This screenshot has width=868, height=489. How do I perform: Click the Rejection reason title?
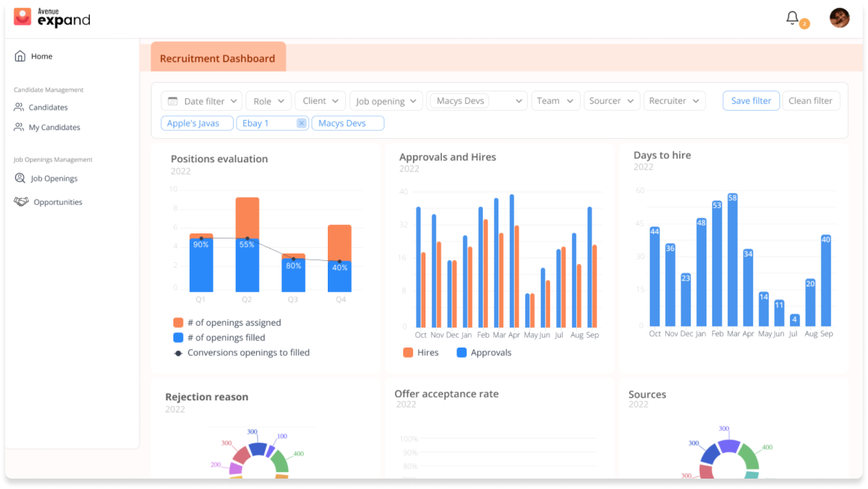207,397
